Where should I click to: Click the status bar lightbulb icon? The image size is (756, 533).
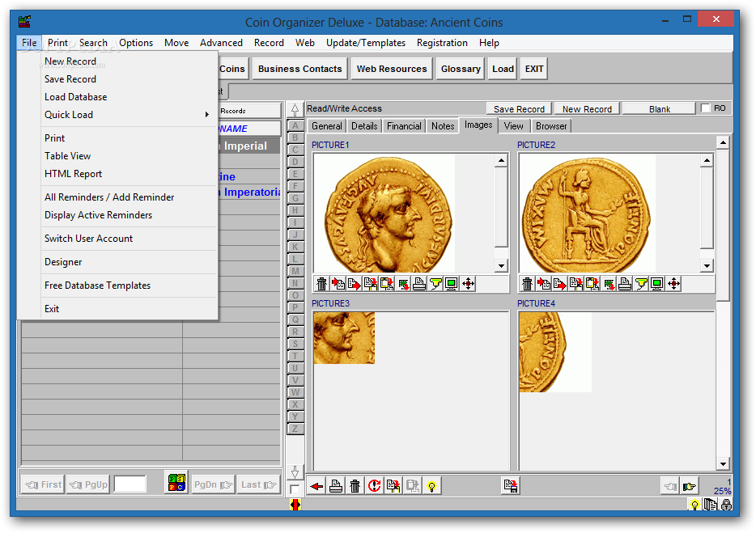694,505
